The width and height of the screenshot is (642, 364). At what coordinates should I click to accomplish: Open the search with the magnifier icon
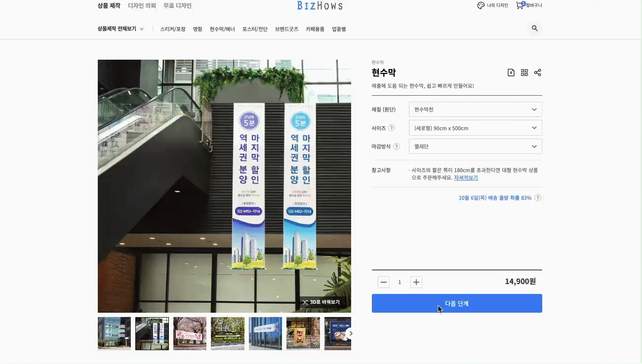coord(534,28)
